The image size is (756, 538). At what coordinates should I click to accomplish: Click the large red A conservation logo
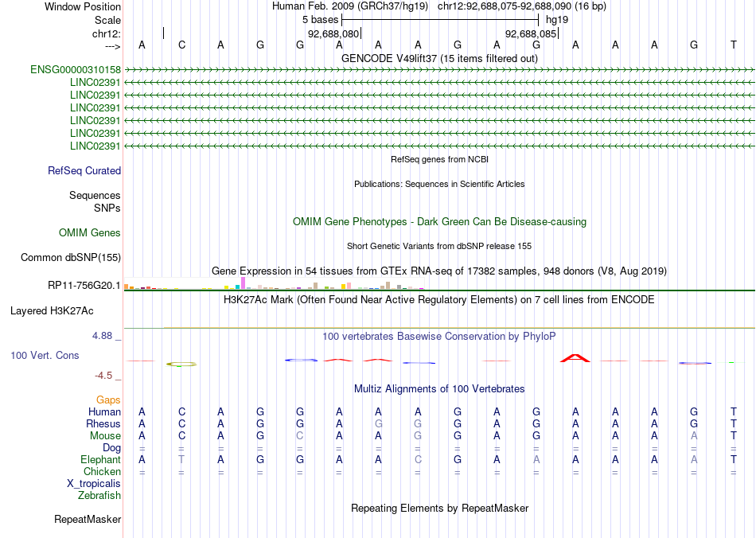(575, 357)
